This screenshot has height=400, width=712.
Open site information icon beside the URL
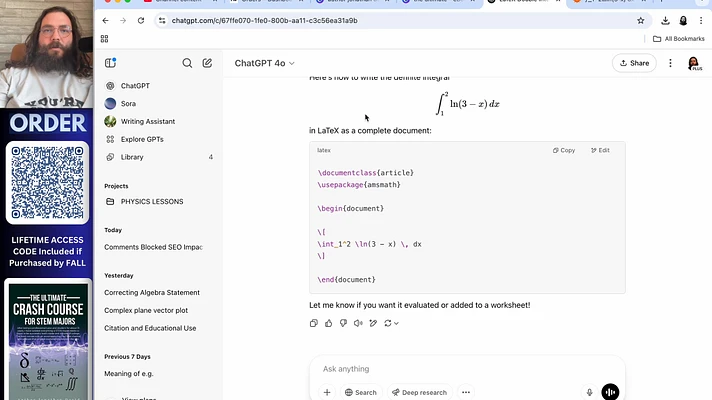[x=162, y=20]
